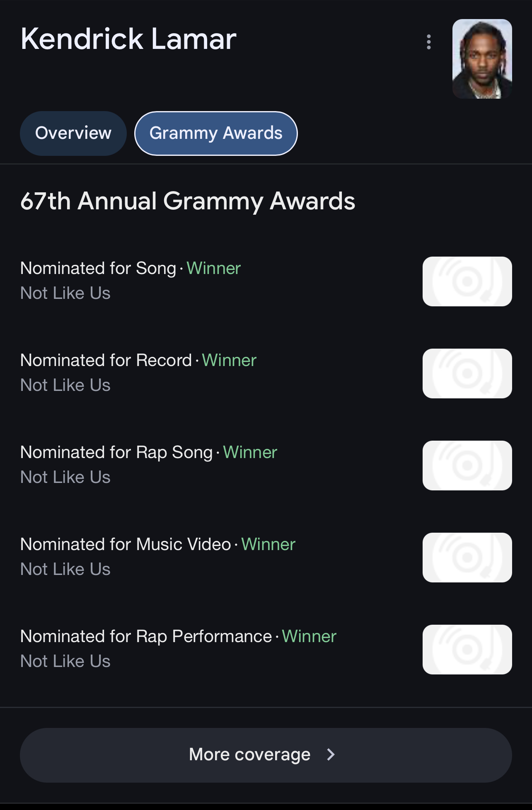Select the Grammy Awards tab
The image size is (532, 810).
216,133
